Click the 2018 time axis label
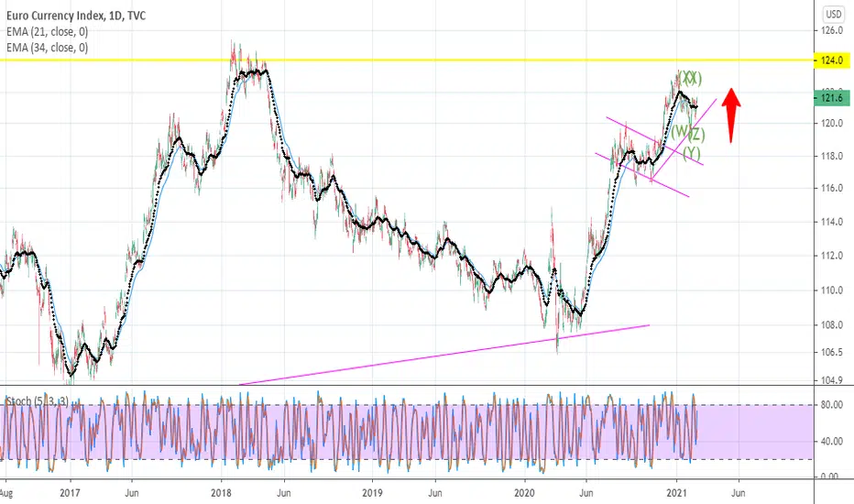The height and width of the screenshot is (504, 854). (x=221, y=493)
